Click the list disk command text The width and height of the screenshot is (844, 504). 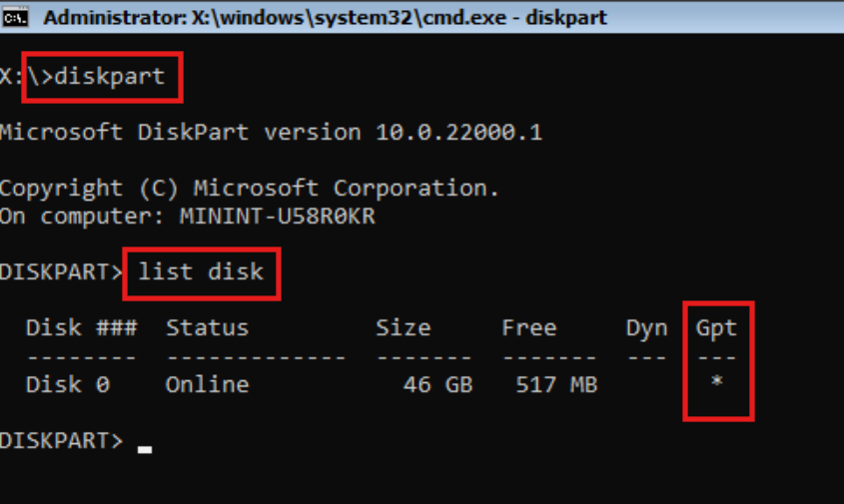(201, 270)
